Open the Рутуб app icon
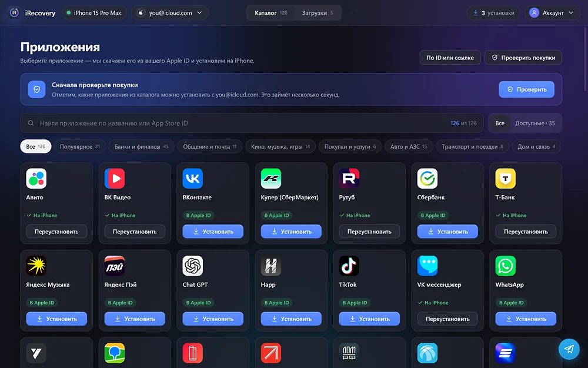 349,178
